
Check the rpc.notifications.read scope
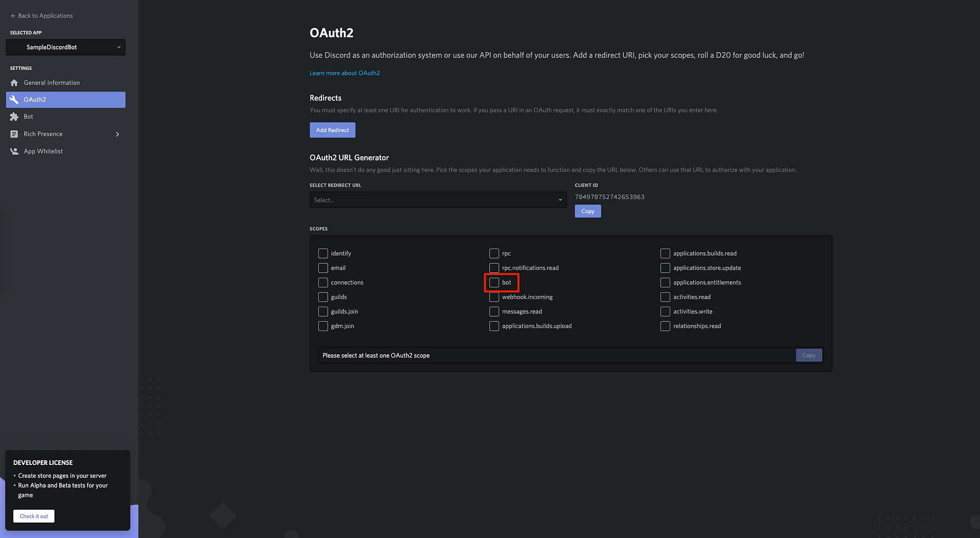(x=494, y=268)
